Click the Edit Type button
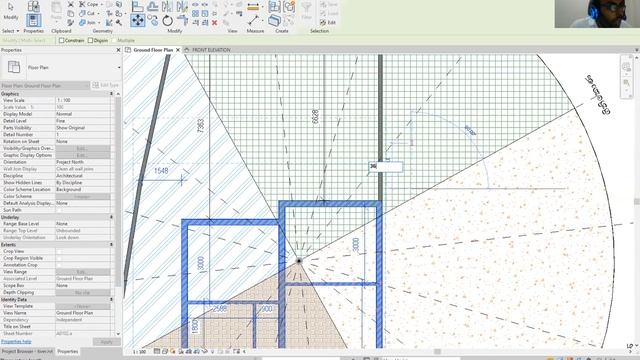The height and width of the screenshot is (360, 640). click(x=105, y=85)
